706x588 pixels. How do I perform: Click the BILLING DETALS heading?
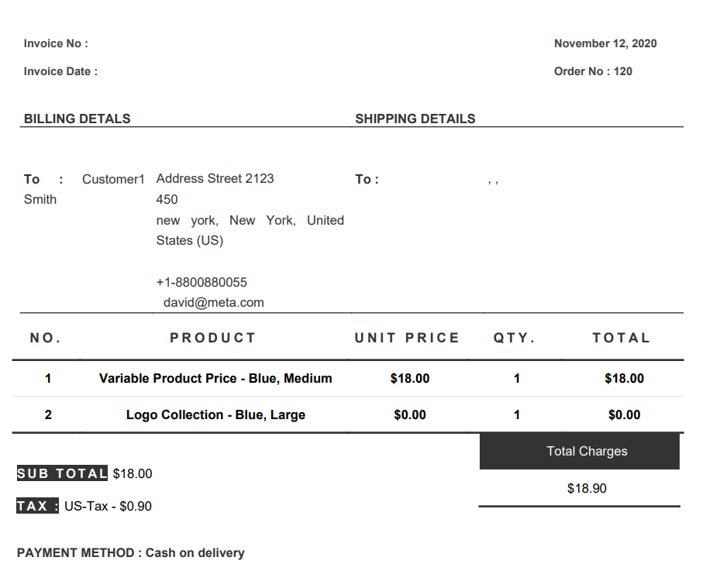(77, 119)
